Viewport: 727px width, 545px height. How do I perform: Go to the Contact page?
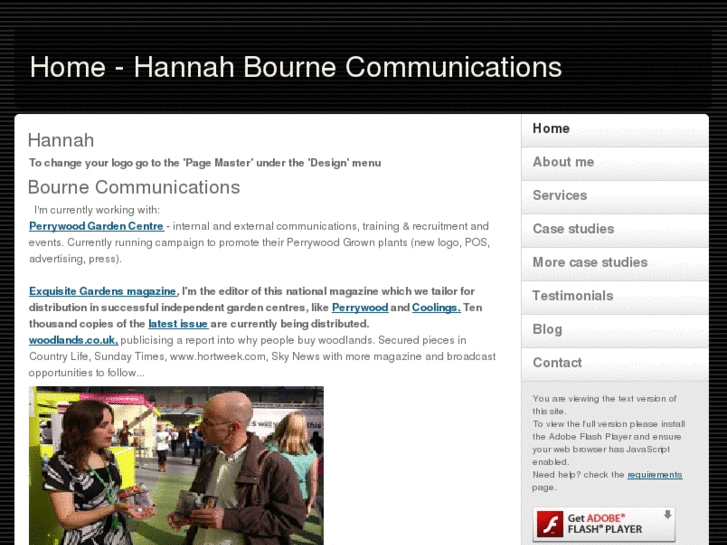[x=615, y=363]
